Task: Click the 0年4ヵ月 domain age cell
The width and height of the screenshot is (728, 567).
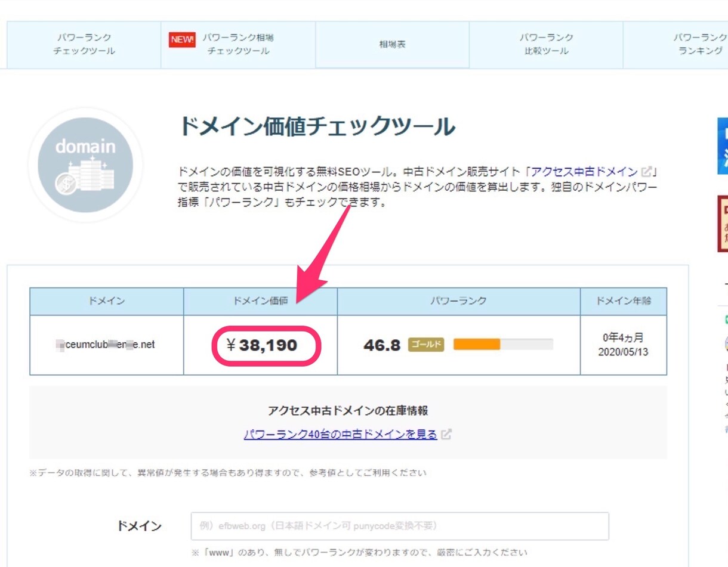Action: 624,345
